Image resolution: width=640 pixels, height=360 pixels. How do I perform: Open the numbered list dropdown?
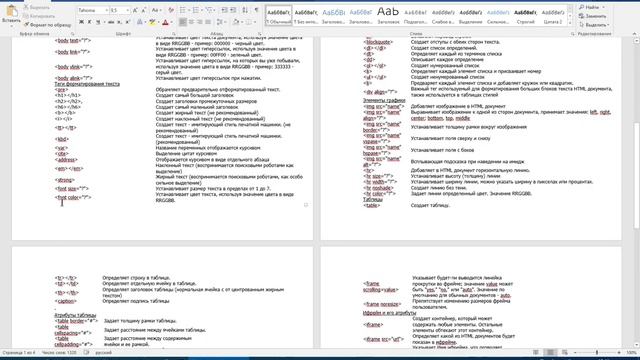202,10
